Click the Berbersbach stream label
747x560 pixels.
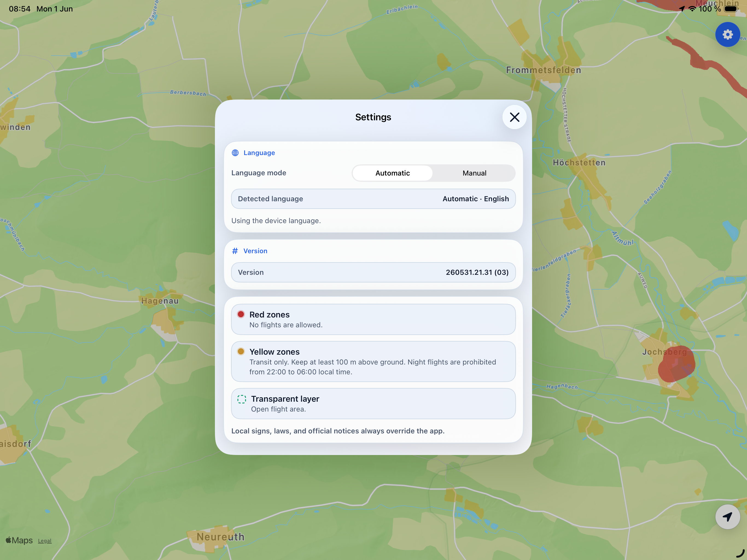(x=188, y=93)
